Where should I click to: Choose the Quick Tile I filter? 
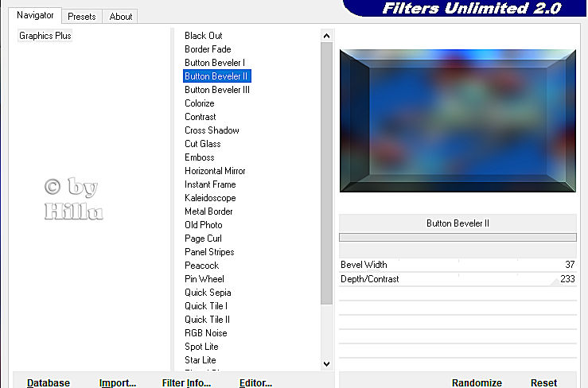(x=206, y=305)
